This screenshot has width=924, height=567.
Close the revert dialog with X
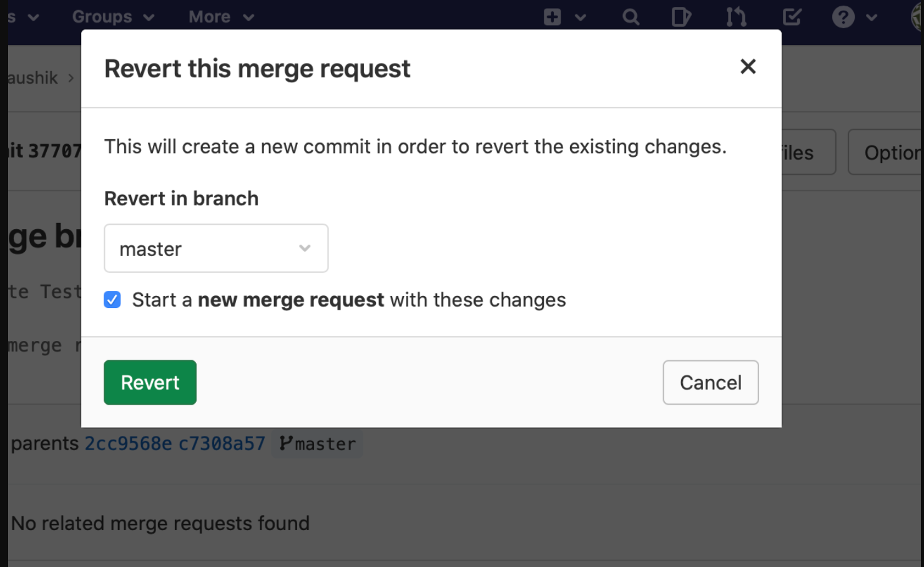click(748, 66)
